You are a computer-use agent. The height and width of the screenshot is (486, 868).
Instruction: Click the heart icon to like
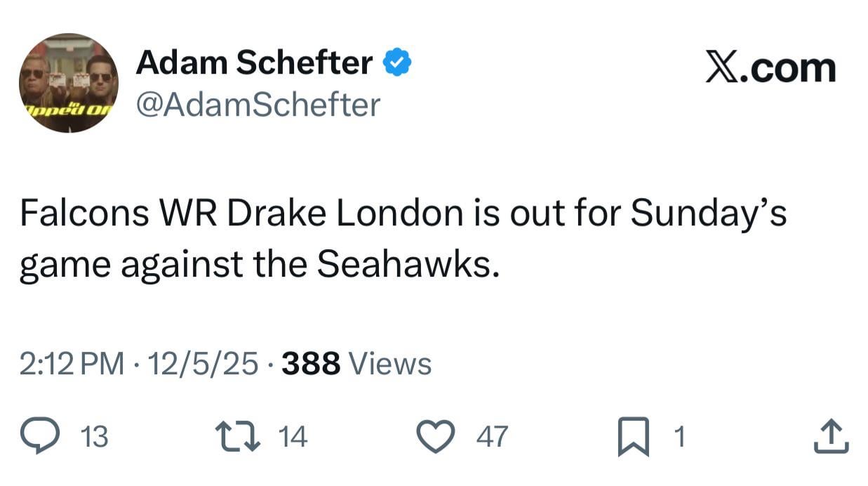point(435,435)
